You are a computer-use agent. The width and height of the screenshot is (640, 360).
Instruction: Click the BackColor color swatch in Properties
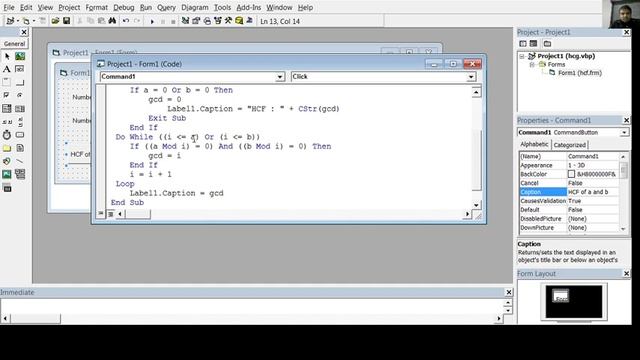tap(571, 174)
